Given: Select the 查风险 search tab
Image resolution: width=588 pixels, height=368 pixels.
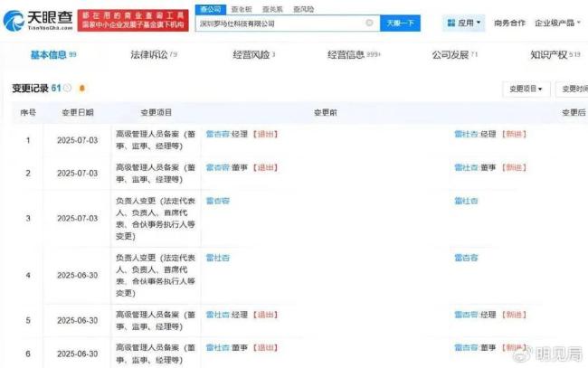Looking at the screenshot, I should click(x=303, y=9).
